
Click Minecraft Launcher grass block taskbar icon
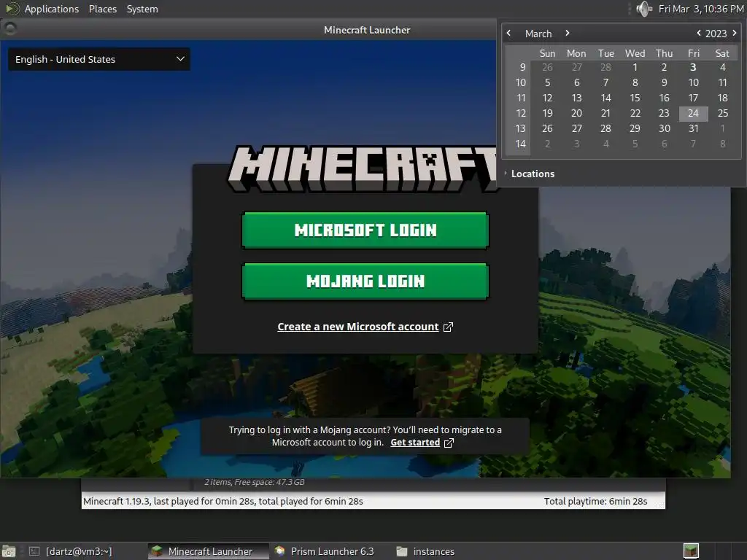(x=156, y=551)
